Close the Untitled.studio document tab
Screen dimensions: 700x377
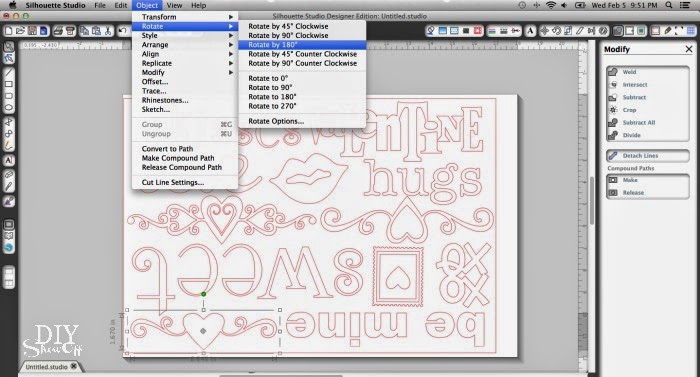point(74,366)
